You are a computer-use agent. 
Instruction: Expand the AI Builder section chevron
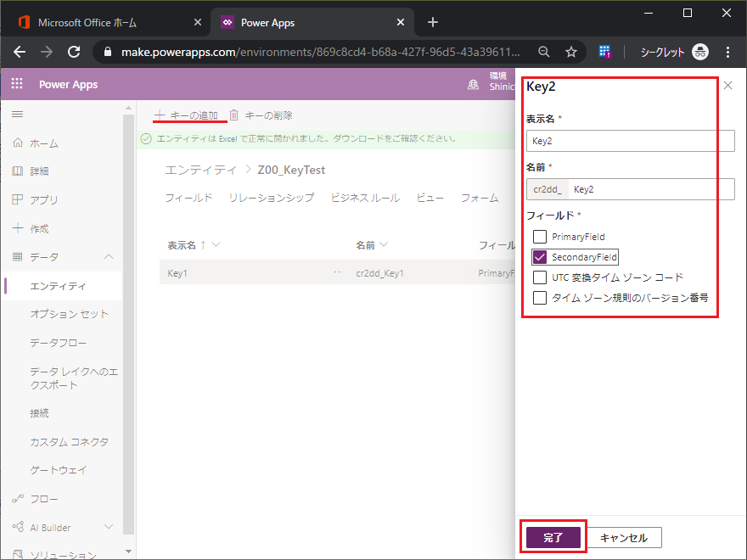tap(109, 527)
